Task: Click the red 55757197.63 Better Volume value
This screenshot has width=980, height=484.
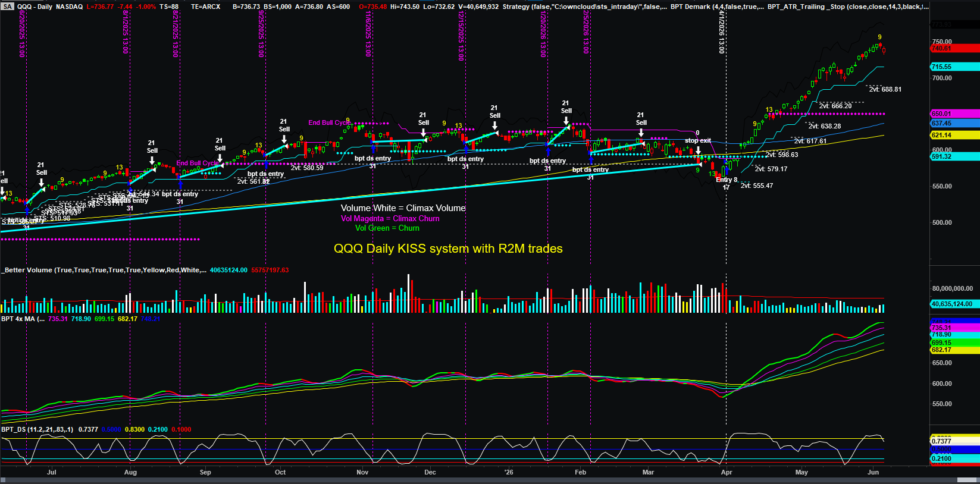Action: [270, 270]
